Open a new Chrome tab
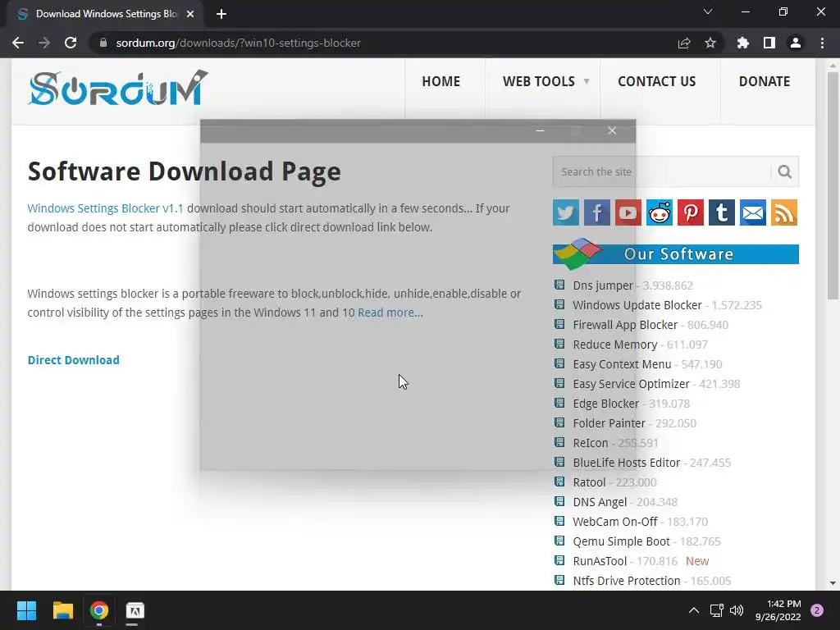Viewport: 840px width, 630px height. (221, 14)
